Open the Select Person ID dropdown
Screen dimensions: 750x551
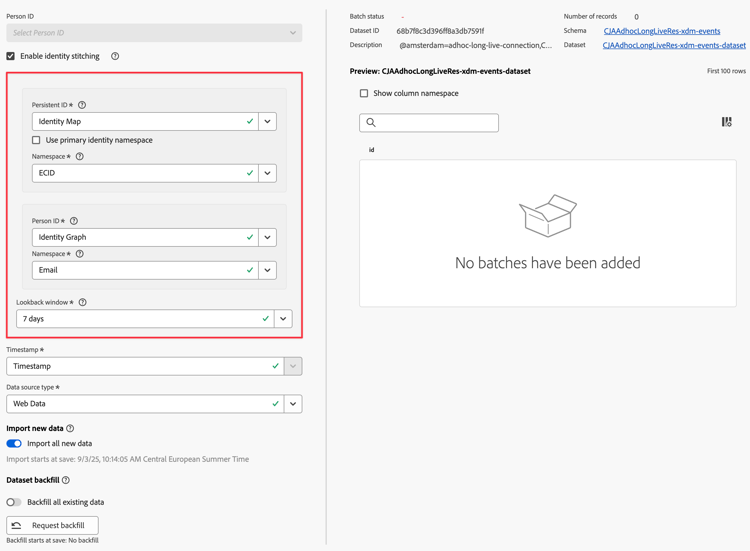[154, 33]
